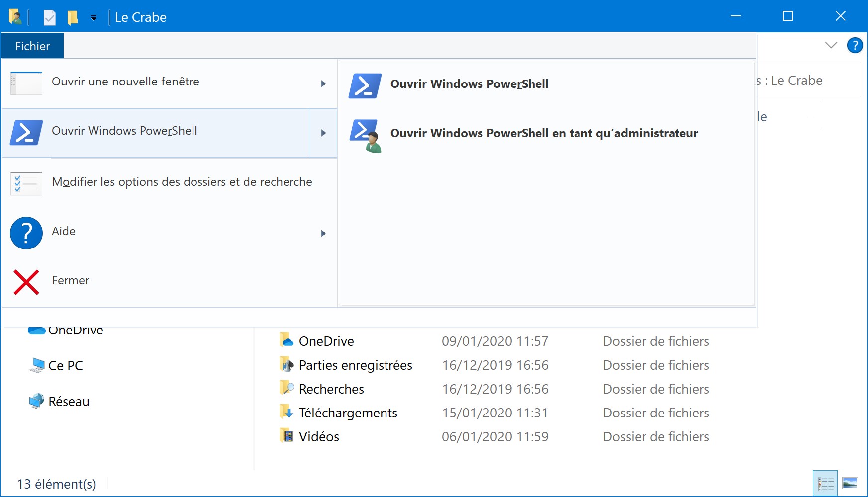Click the date 09/01/2020 11:57
Image resolution: width=868 pixels, height=497 pixels.
coord(495,341)
